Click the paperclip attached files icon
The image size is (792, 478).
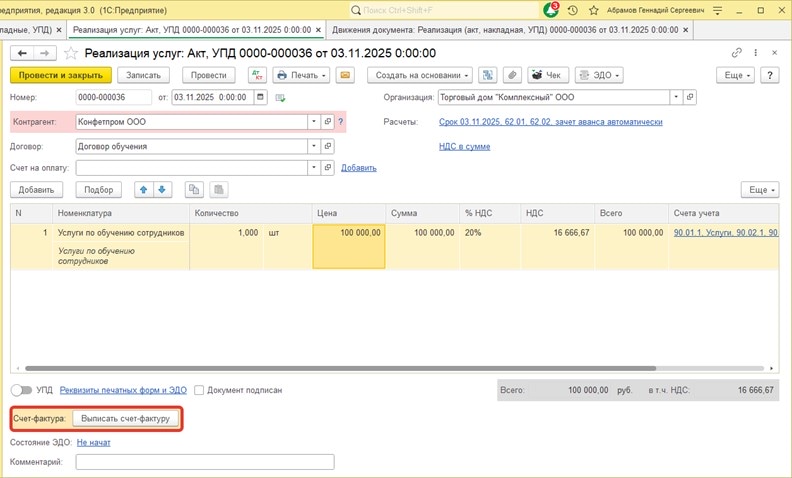coord(512,75)
